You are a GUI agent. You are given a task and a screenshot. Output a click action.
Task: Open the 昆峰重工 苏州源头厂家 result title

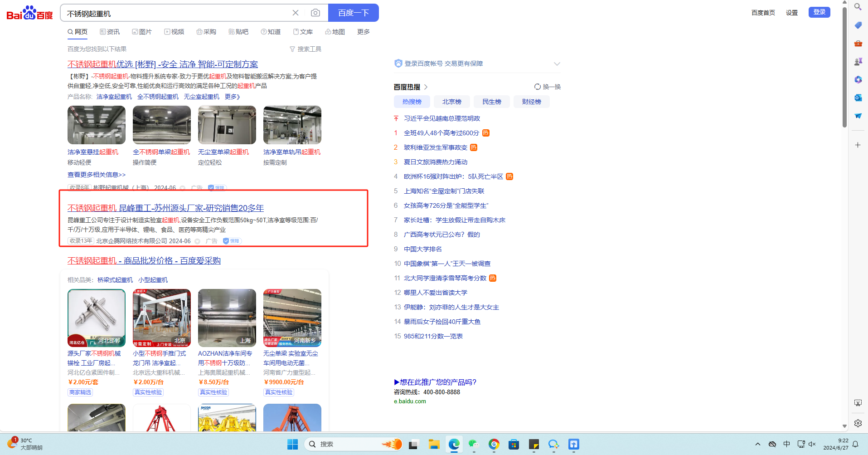166,208
